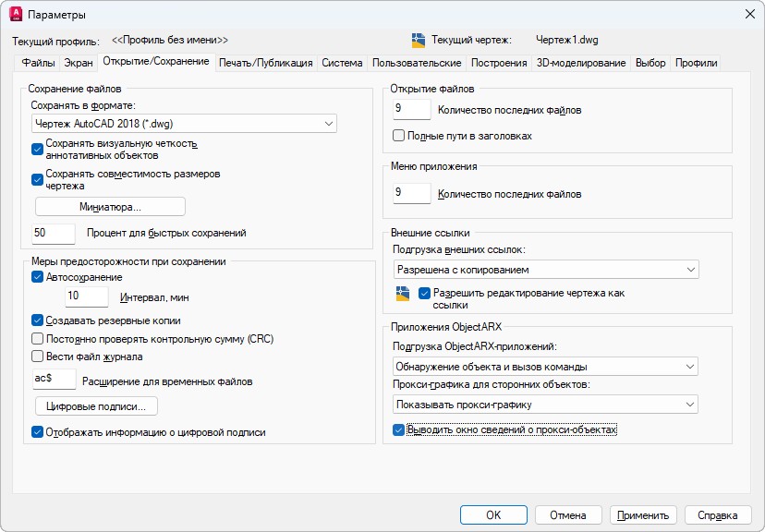The height and width of the screenshot is (532, 765).
Task: Toggle the Автосохранение checkbox
Action: pyautogui.click(x=38, y=277)
